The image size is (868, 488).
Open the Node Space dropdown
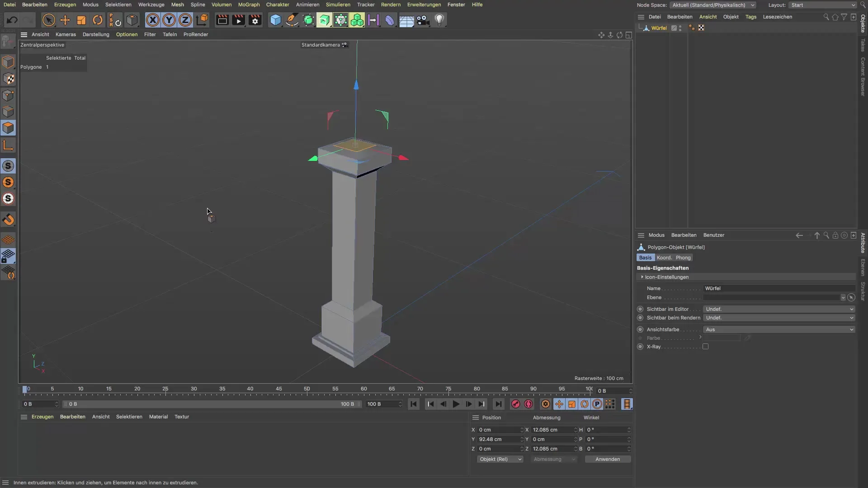(x=712, y=5)
